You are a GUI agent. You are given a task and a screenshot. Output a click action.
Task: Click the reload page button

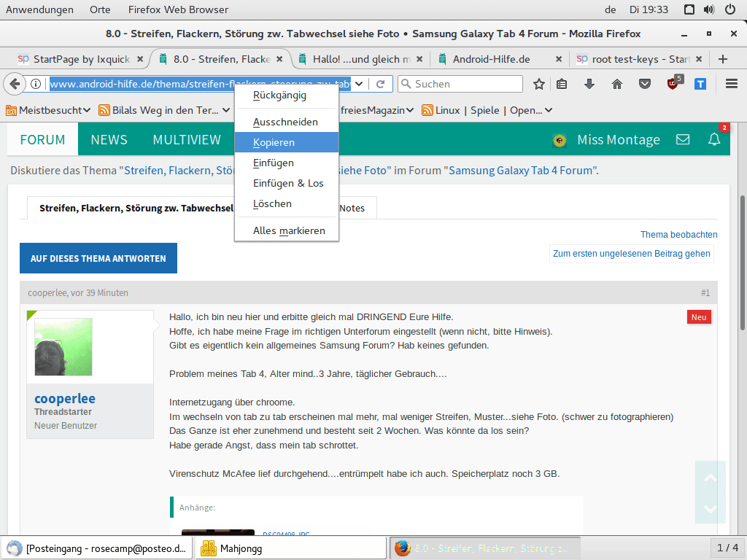click(x=380, y=84)
